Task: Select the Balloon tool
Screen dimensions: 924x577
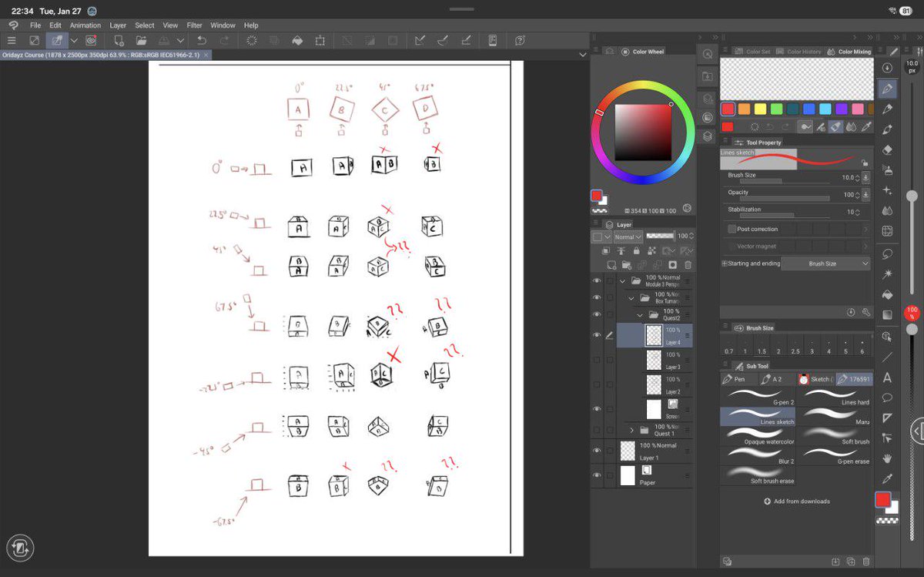Action: coord(888,398)
